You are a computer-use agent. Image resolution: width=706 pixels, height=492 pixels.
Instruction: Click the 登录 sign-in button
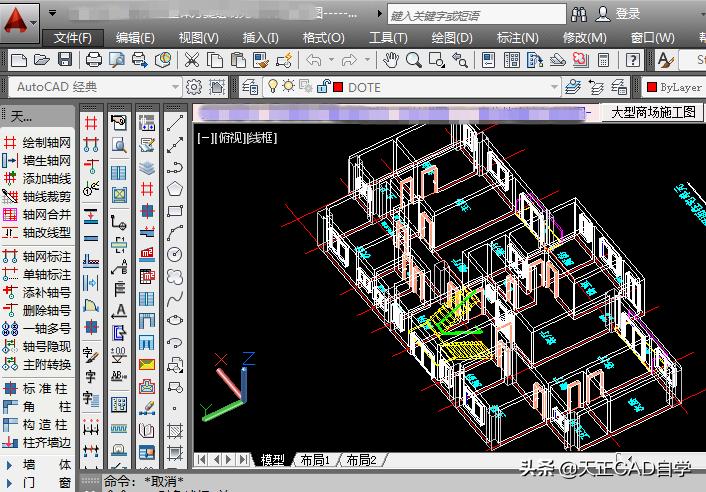pos(618,14)
